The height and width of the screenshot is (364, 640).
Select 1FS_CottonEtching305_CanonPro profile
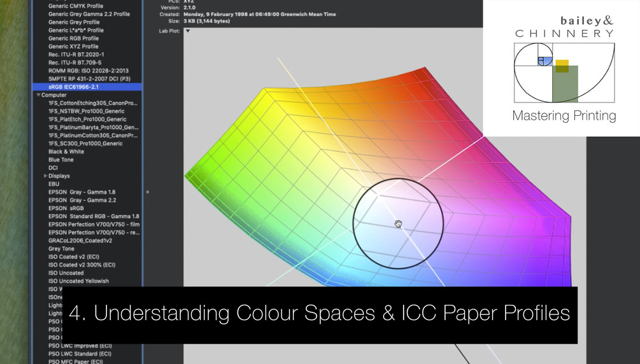pos(92,103)
